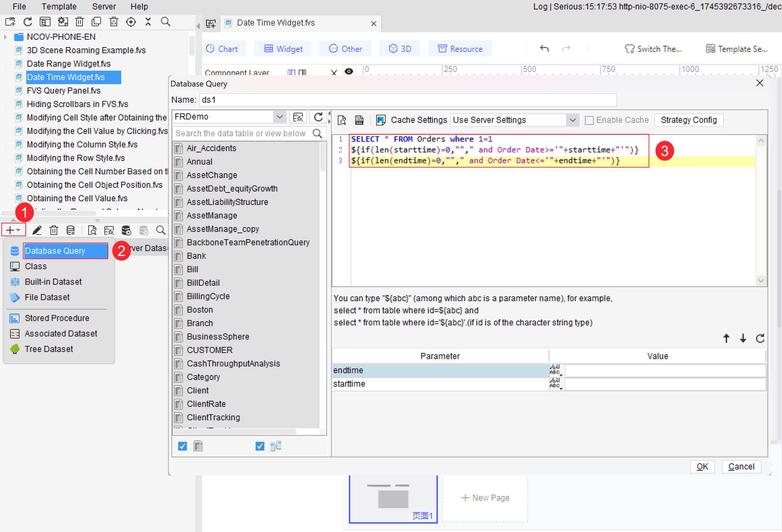The width and height of the screenshot is (782, 532).
Task: Select Tree Dataset from the menu
Action: tap(49, 349)
